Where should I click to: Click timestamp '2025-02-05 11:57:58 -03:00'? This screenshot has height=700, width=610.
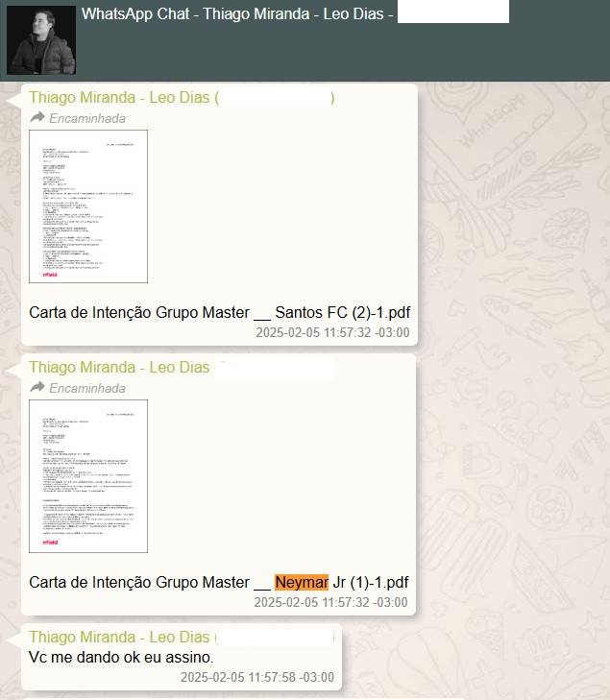pos(257,677)
